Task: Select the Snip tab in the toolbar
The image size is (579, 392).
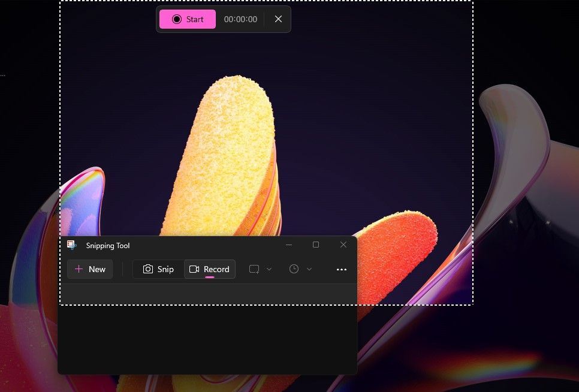Action: click(x=158, y=269)
